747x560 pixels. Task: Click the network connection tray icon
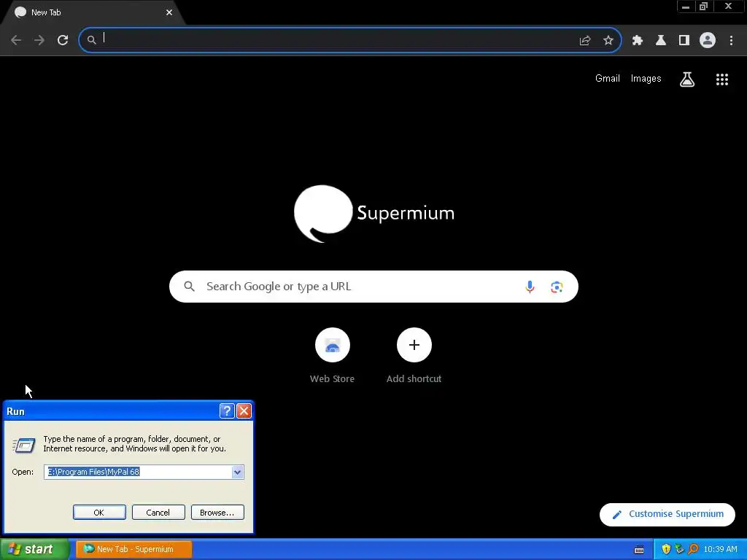(679, 549)
